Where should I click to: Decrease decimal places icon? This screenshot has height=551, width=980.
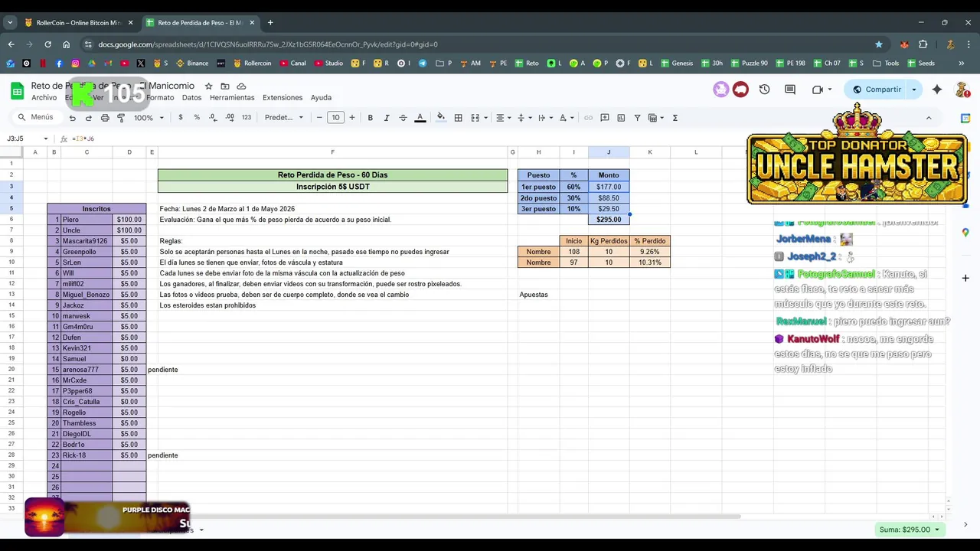point(213,118)
